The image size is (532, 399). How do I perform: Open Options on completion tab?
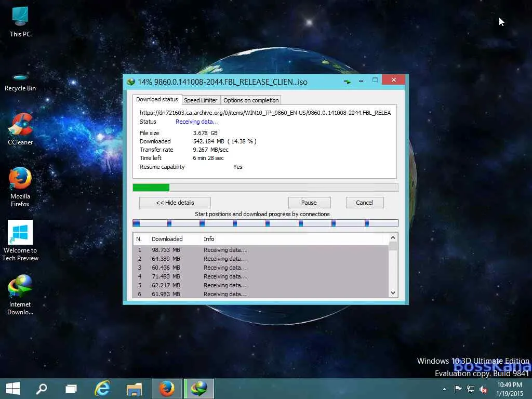click(251, 100)
